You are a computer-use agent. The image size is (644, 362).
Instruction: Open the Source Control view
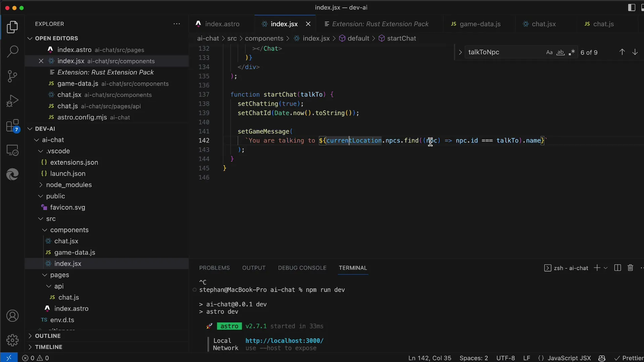coord(12,76)
